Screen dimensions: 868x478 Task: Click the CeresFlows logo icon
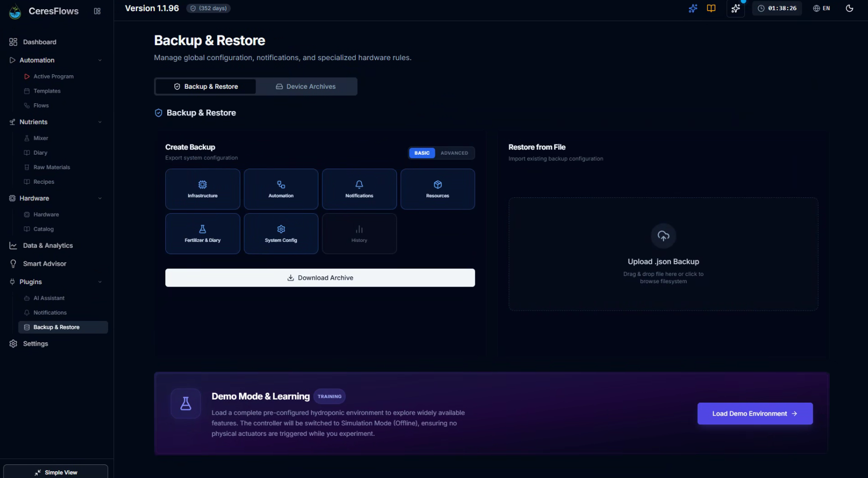[15, 12]
